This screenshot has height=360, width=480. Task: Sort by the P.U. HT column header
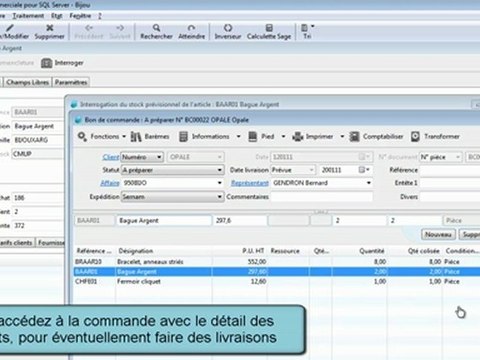(x=253, y=251)
